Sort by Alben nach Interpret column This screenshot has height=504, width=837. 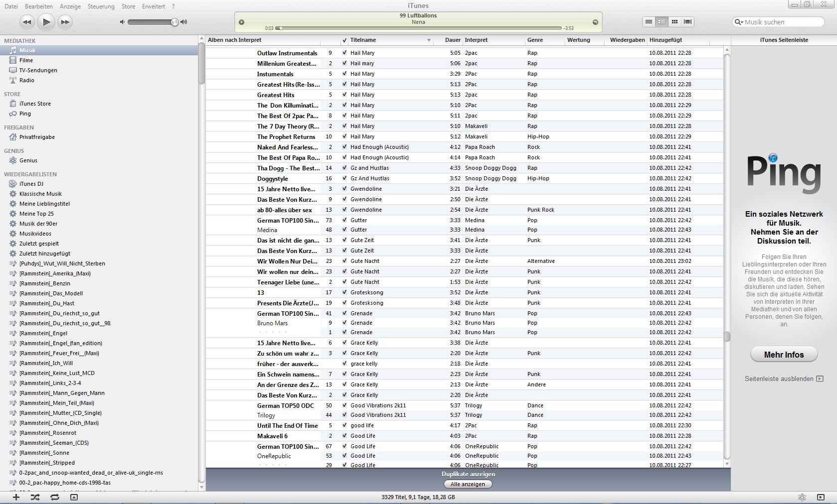pyautogui.click(x=263, y=40)
